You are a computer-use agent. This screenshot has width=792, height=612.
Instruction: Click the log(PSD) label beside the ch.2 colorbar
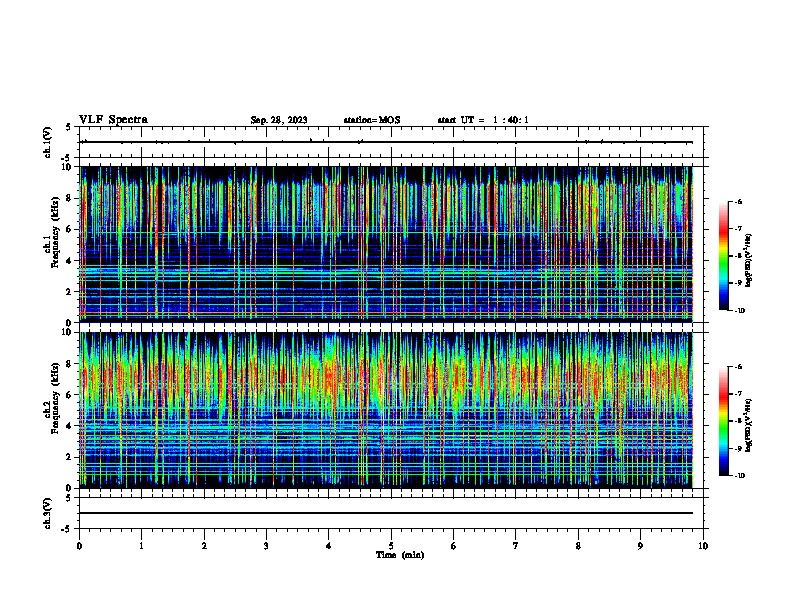(748, 425)
